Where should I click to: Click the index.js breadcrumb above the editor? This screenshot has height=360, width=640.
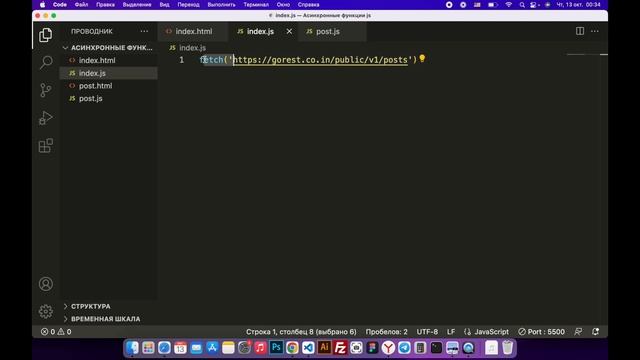pos(192,48)
